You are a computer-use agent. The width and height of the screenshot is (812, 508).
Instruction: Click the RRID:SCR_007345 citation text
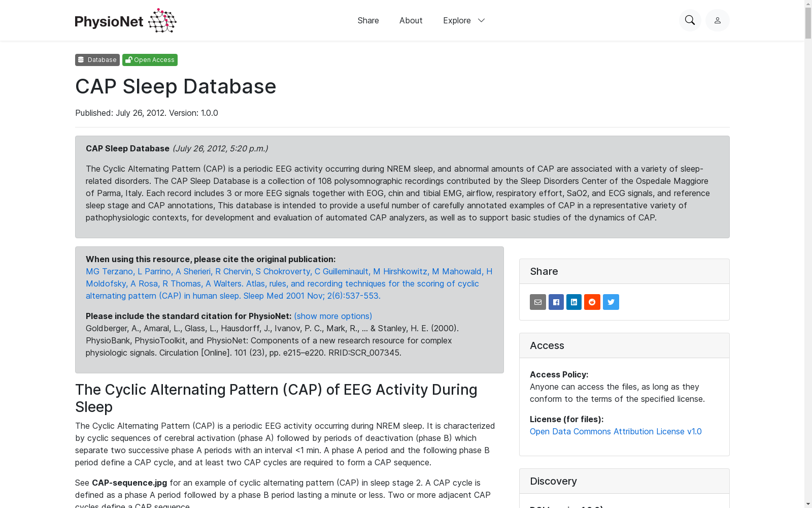coord(365,353)
